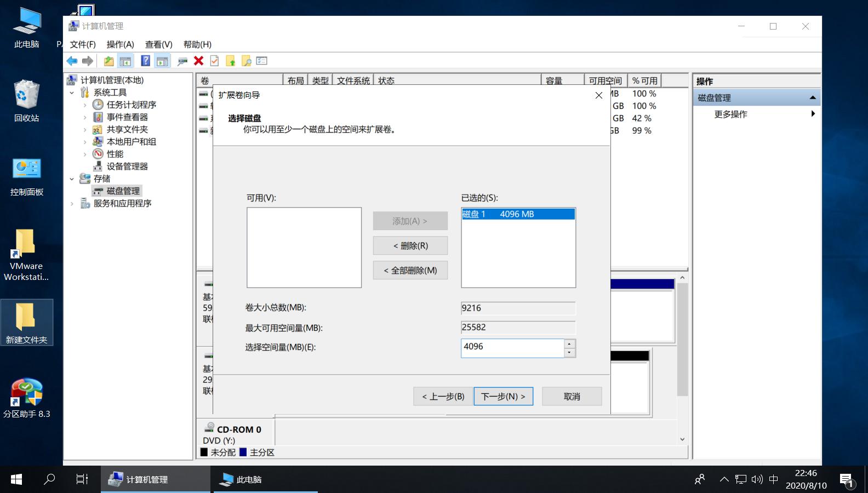Toggle the Show/Hide Action Pane toolbar icon
Screen dimensions: 868x493
coord(162,61)
